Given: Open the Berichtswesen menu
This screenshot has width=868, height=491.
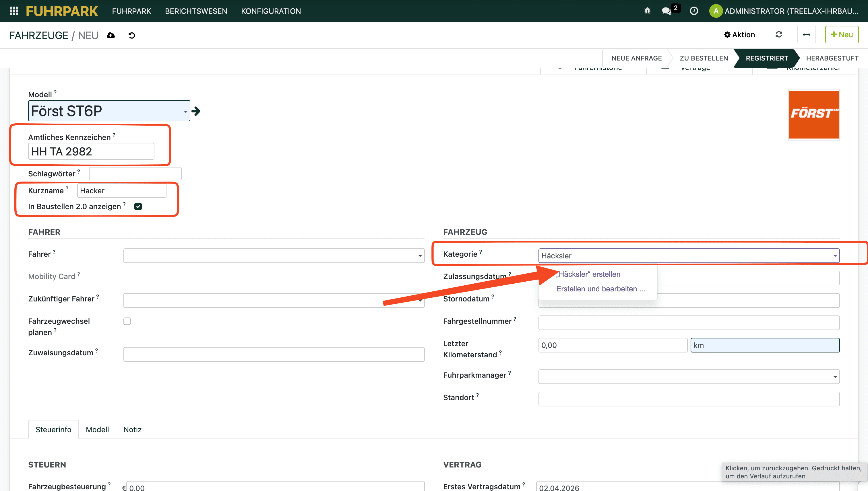Looking at the screenshot, I should click(x=196, y=11).
